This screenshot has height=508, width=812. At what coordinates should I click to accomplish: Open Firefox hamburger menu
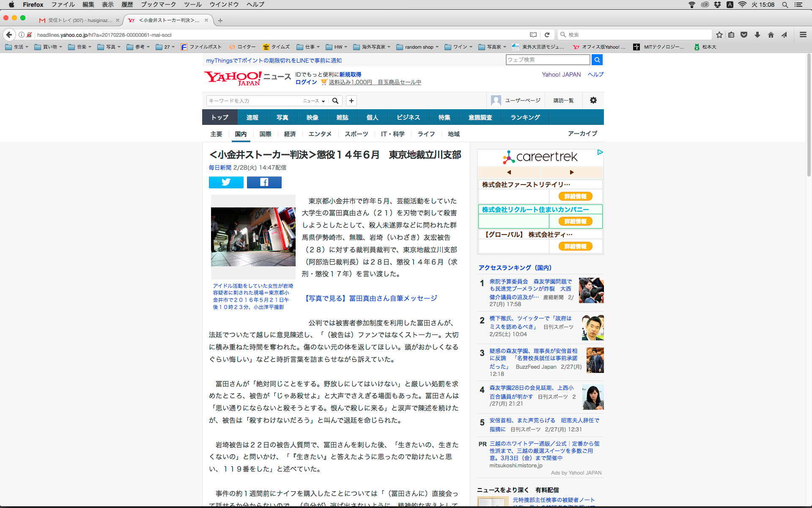pyautogui.click(x=803, y=35)
